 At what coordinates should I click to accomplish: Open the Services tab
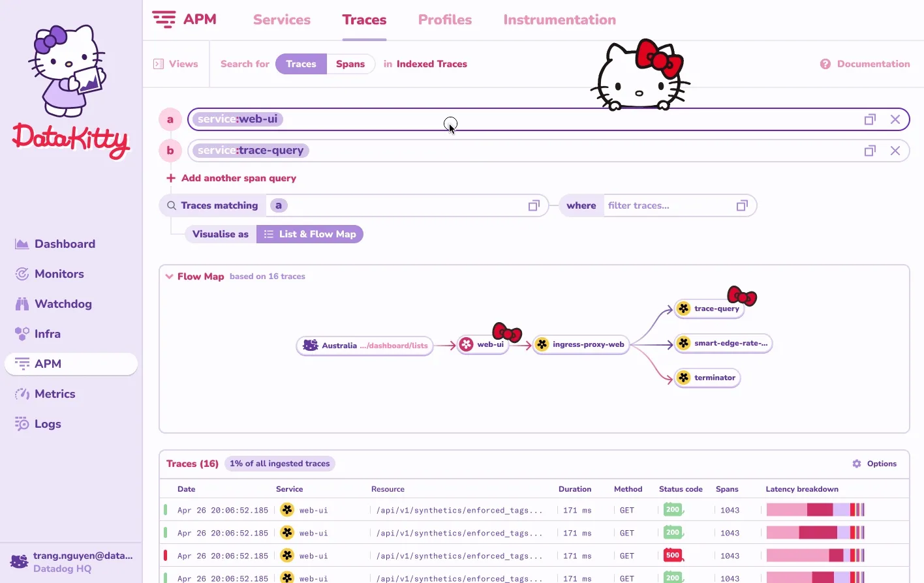(x=281, y=20)
